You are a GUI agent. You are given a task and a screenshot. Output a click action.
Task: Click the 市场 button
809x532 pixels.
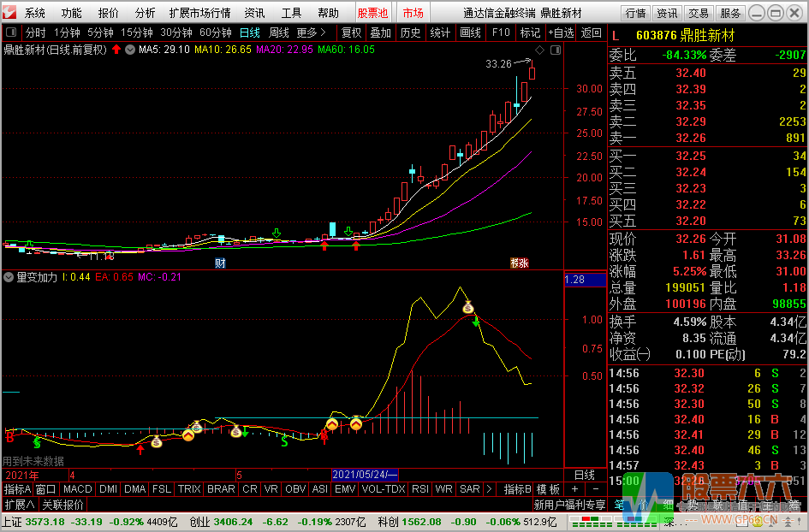point(413,13)
